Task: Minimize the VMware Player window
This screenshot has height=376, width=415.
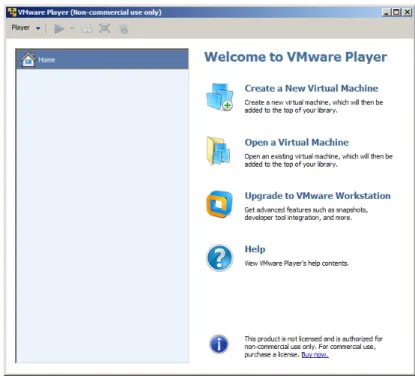Action: point(386,12)
